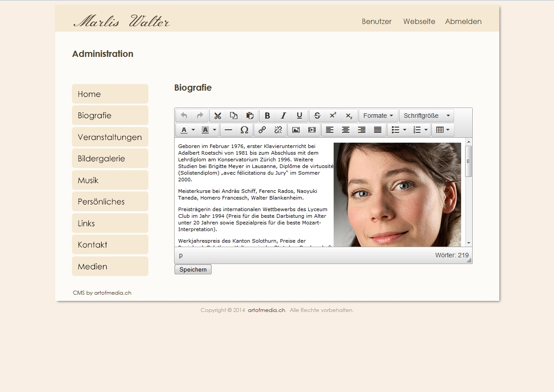Open the text color picker arrow
Image resolution: width=554 pixels, height=392 pixels.
click(x=193, y=130)
